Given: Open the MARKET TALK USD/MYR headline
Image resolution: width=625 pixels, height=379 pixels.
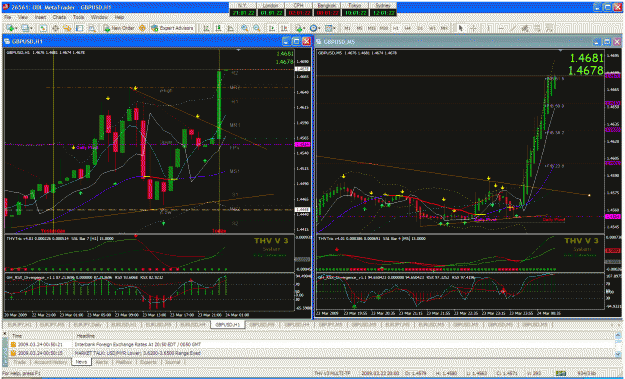Looking at the screenshot, I should [x=137, y=353].
